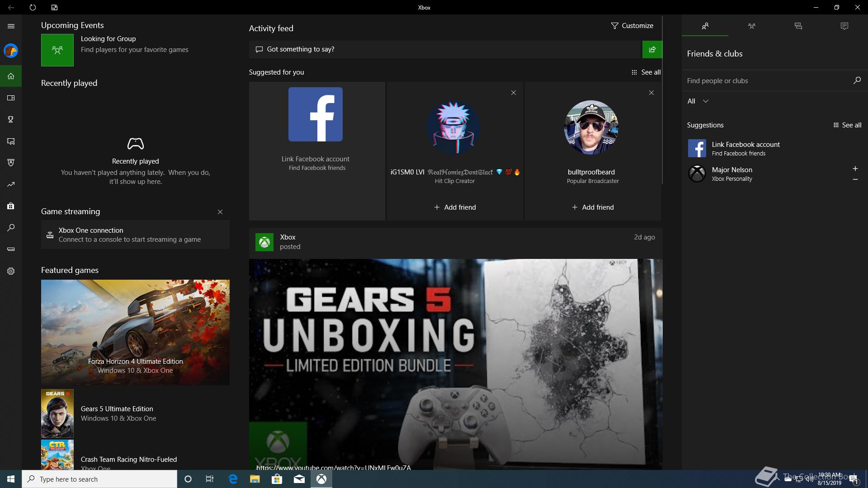Image resolution: width=868 pixels, height=488 pixels.
Task: Open the Gears 5 Unboxing video post
Action: (456, 364)
